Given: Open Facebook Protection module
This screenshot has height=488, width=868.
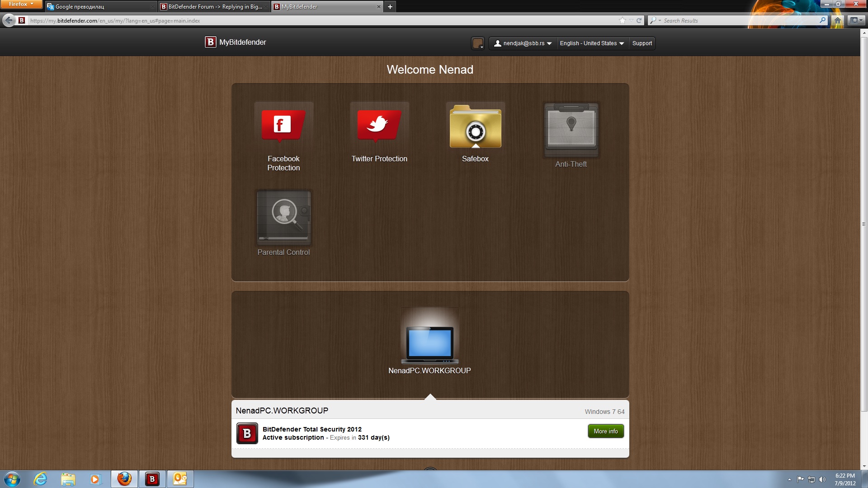Looking at the screenshot, I should coord(283,126).
